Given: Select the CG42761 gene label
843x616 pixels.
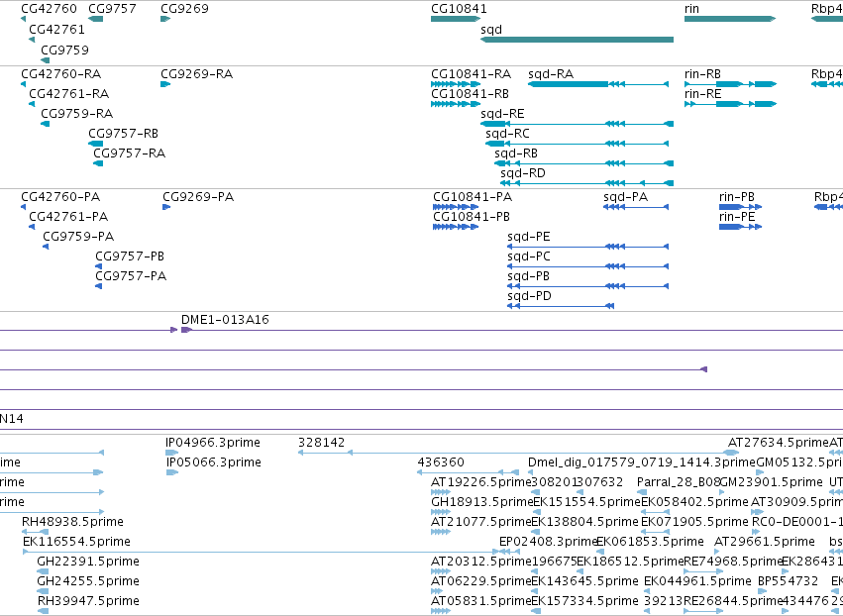Looking at the screenshot, I should click(57, 29).
